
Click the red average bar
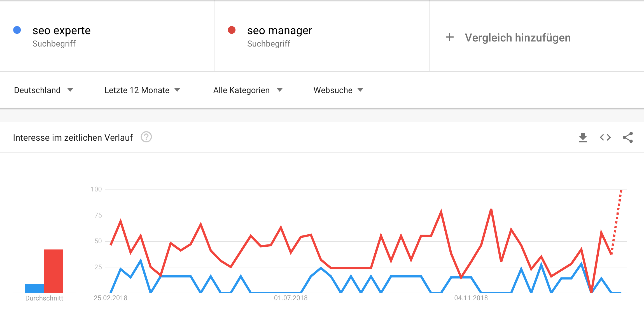(54, 271)
